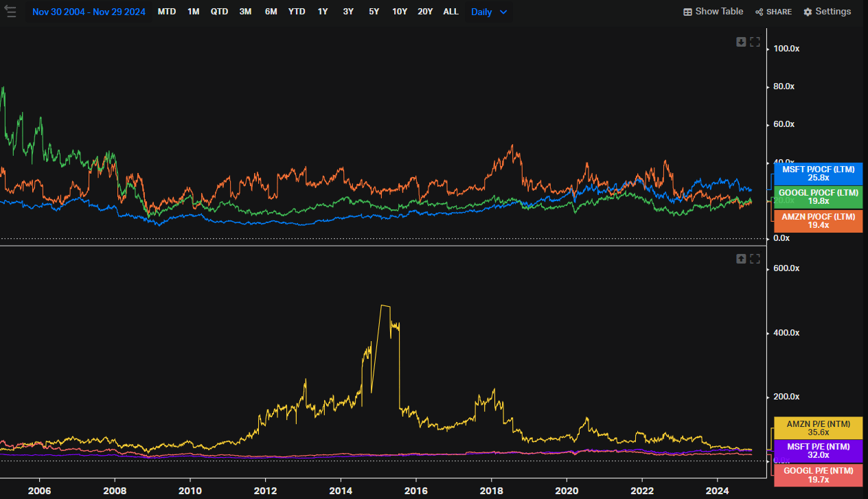Viewport: 868px width, 499px height.
Task: Click the 2018 year label
Action: 491,491
